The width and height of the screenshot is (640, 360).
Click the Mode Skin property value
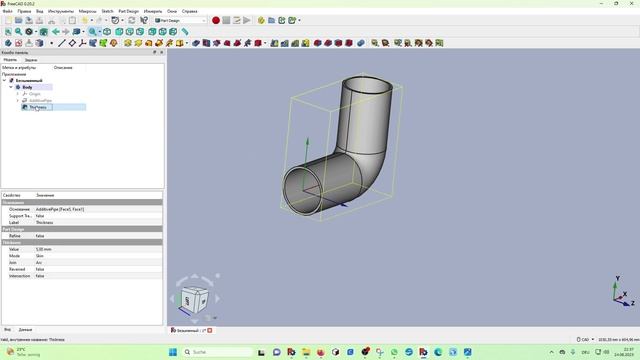[x=98, y=256]
